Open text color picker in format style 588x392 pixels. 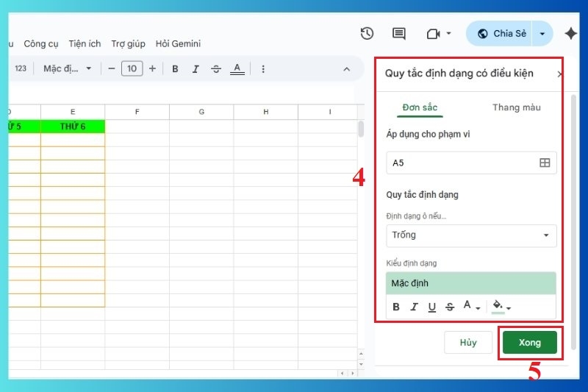pyautogui.click(x=471, y=306)
